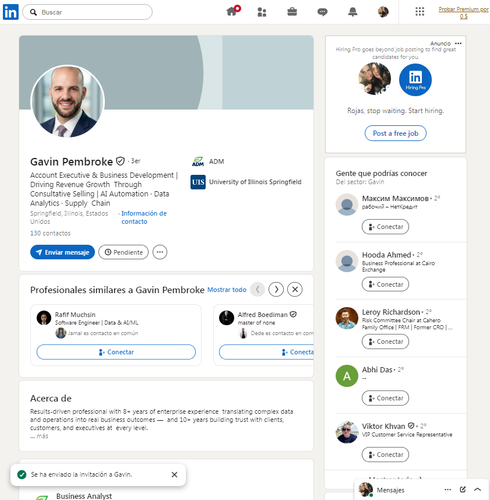490x500 pixels.
Task: Open the Mensajes options ellipsis
Action: (x=448, y=490)
